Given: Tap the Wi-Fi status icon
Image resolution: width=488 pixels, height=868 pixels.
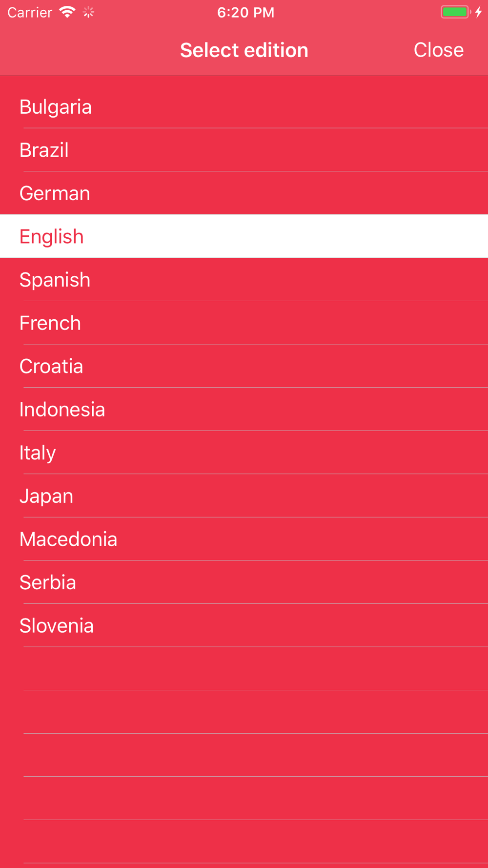Looking at the screenshot, I should pyautogui.click(x=67, y=12).
